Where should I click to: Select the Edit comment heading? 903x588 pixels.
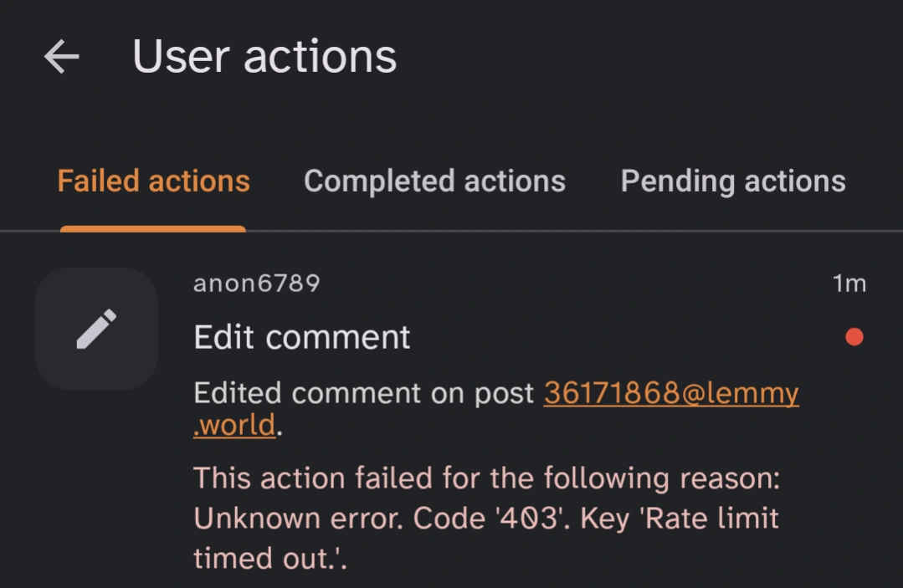pyautogui.click(x=302, y=337)
